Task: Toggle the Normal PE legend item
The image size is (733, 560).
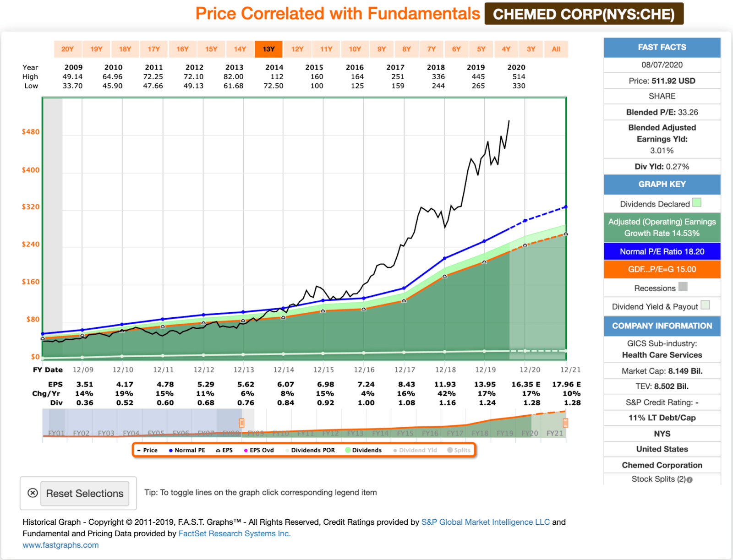Action: tap(187, 451)
